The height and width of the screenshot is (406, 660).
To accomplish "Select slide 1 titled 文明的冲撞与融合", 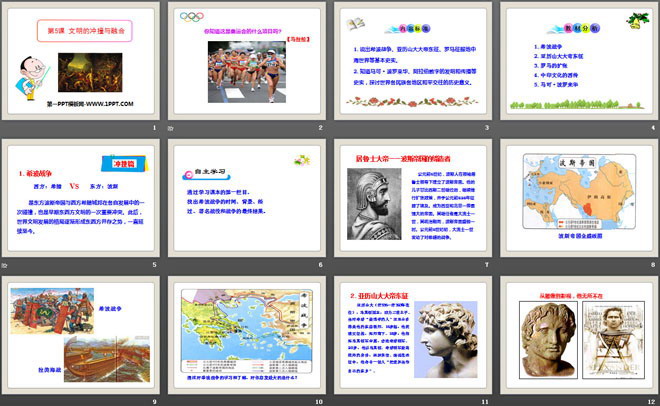I will 82,63.
